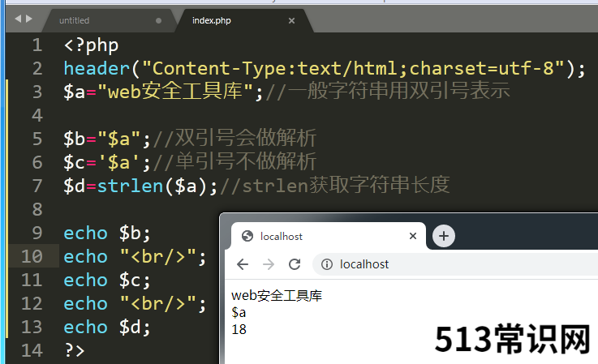Click comment '//一般字符串用双引号表示'
This screenshot has height=364, width=598.
tap(388, 91)
